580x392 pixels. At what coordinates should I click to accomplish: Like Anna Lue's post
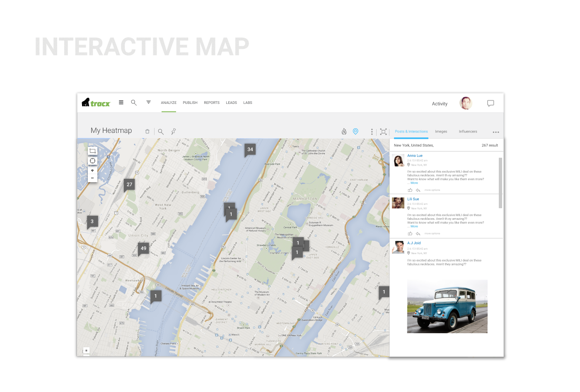coord(410,190)
